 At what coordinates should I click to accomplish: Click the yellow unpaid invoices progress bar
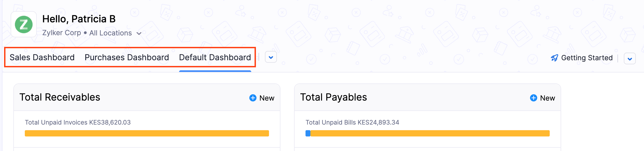click(147, 133)
